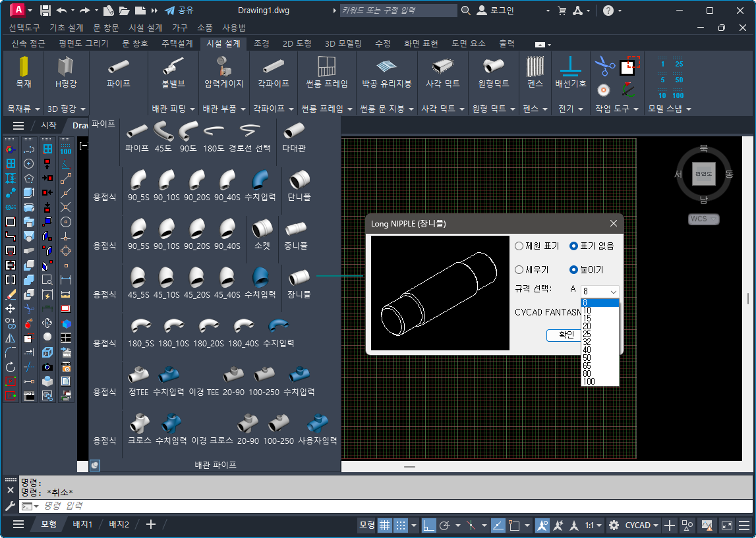Open the CYCAD workspace dropdown in status bar
Viewport: 756px width, 538px height.
(x=643, y=525)
